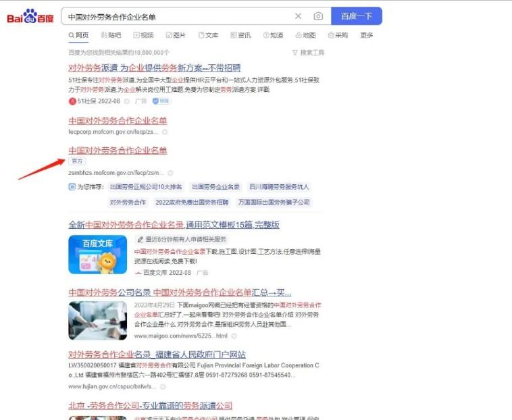The image size is (512, 420).
Task: Switch to the 视频 tab
Action: point(144,35)
